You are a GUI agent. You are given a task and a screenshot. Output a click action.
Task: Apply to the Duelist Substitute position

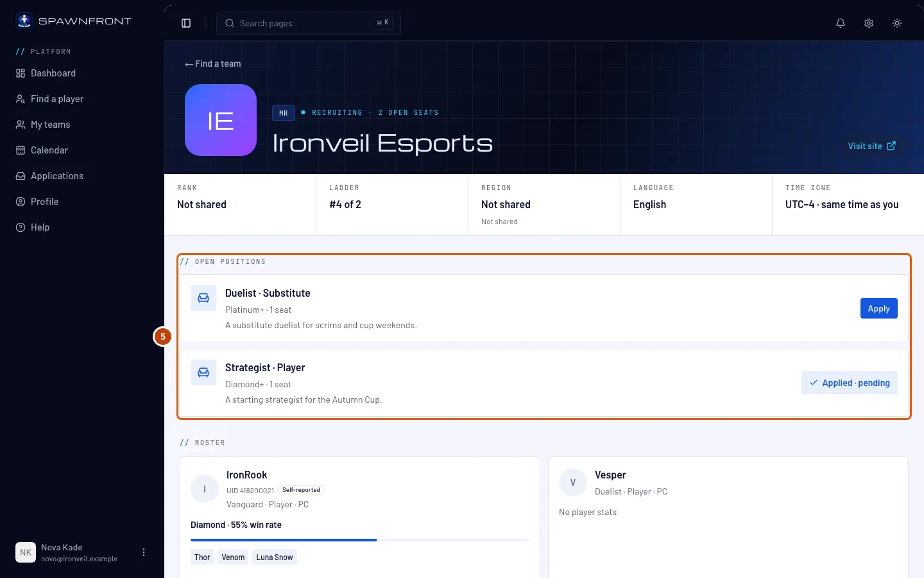point(878,308)
